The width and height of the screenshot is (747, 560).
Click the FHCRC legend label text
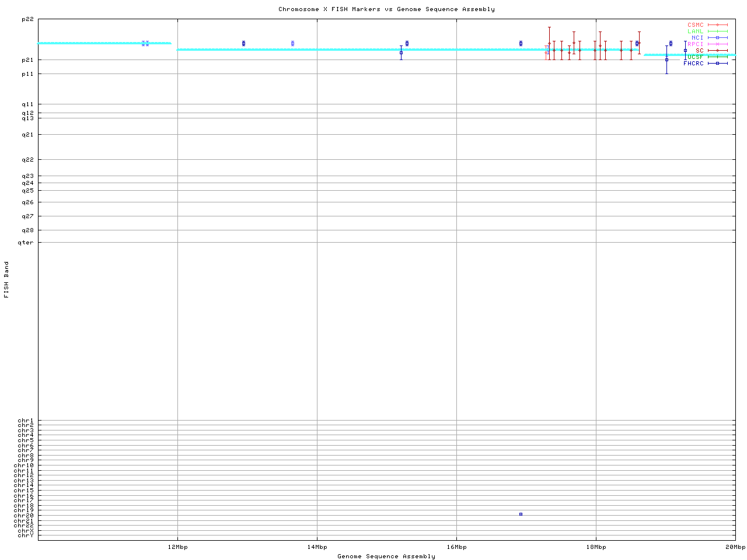[693, 64]
